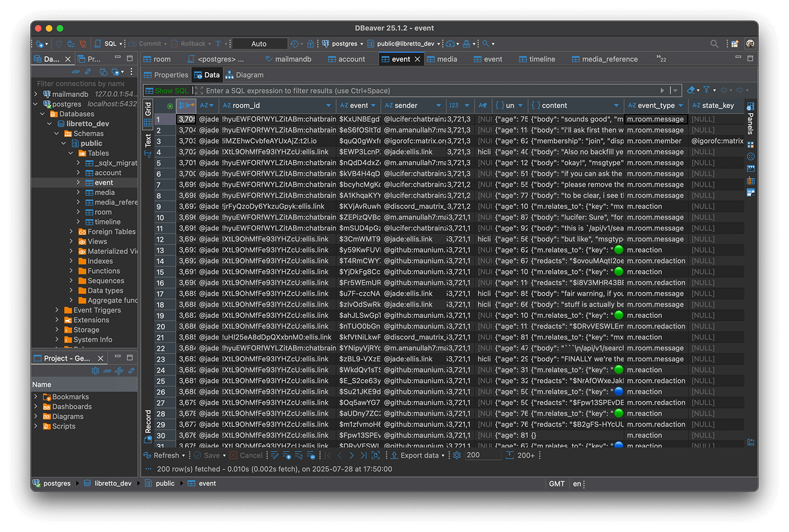The width and height of the screenshot is (789, 532).
Task: Open the perspective switcher icon
Action: (x=735, y=44)
